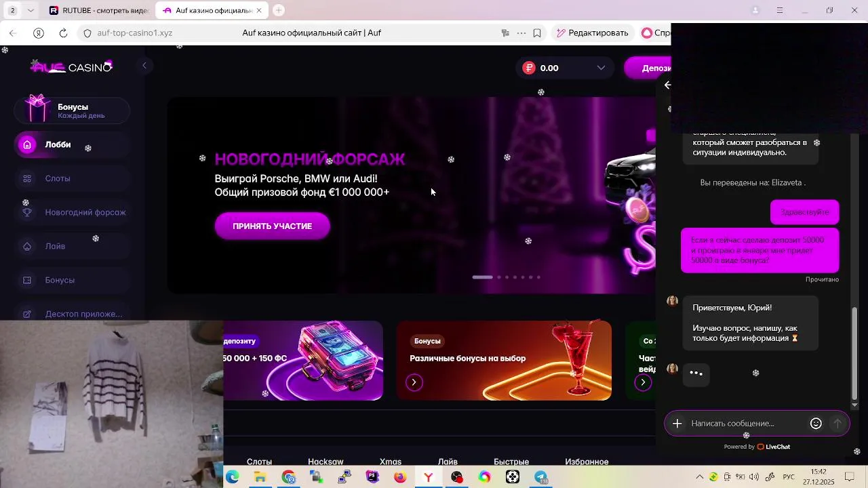Open the notification center icon
868x488 pixels.
tap(849, 477)
